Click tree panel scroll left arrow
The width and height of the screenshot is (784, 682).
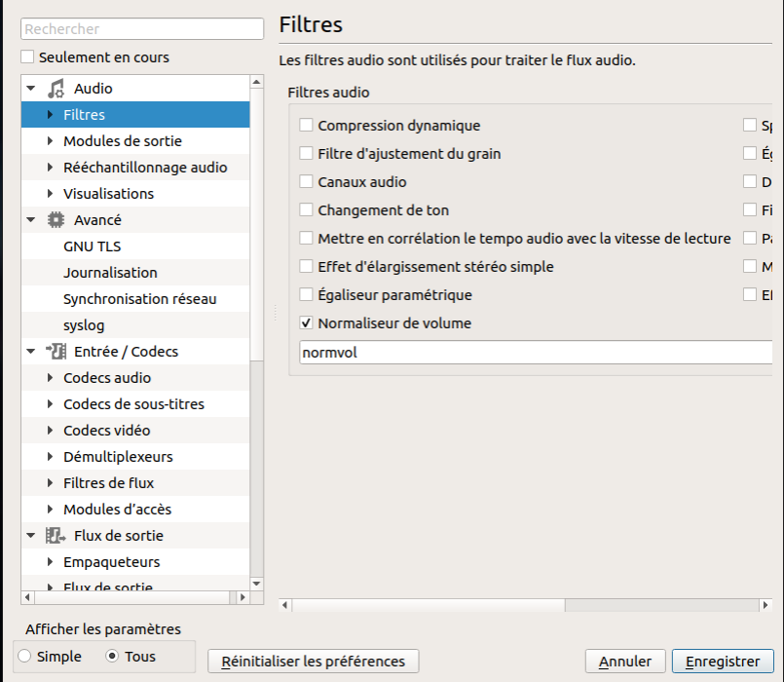[x=27, y=597]
